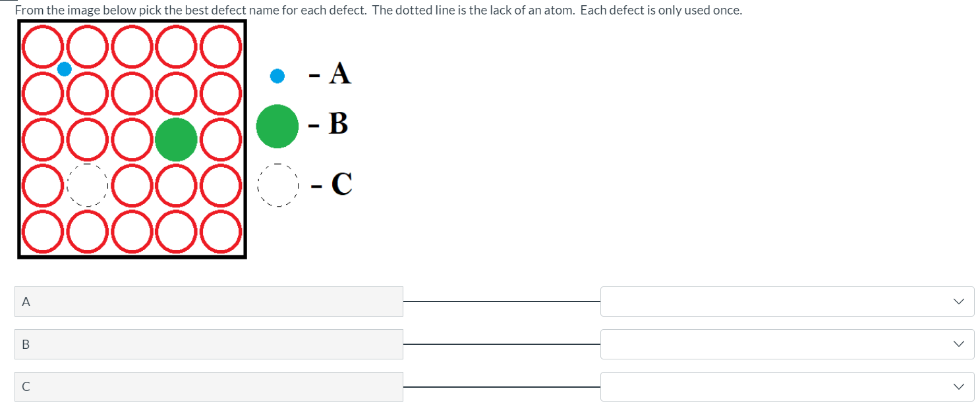Open the dropdown matching defect A
The image size is (980, 420).
click(787, 301)
